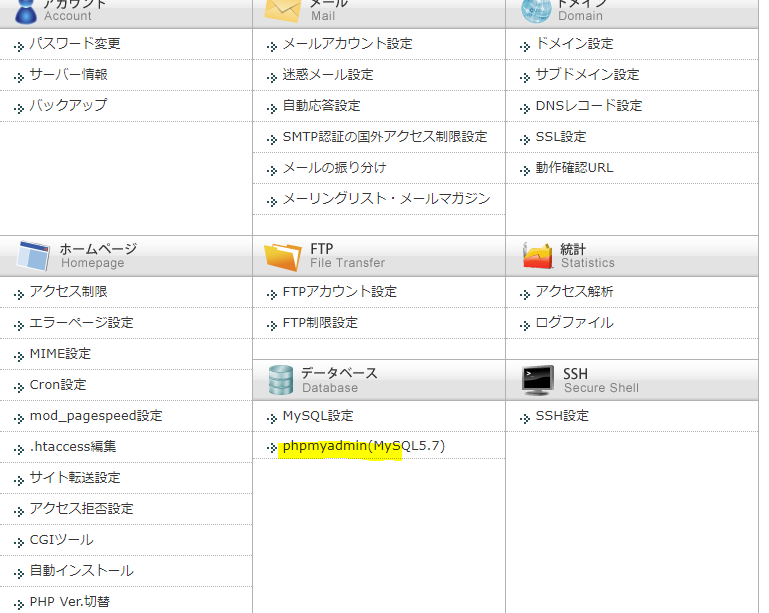
Task: Click the FTP File Transfer header text
Action: (347, 256)
